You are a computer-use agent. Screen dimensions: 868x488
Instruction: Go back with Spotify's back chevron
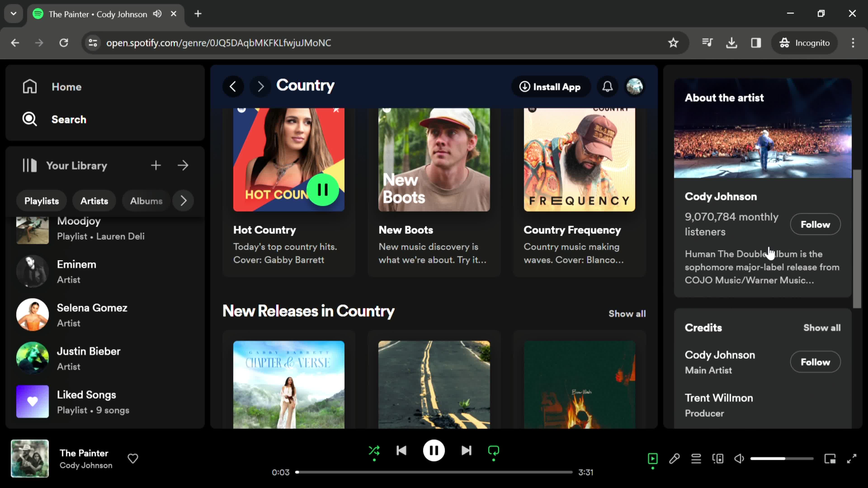click(x=233, y=87)
